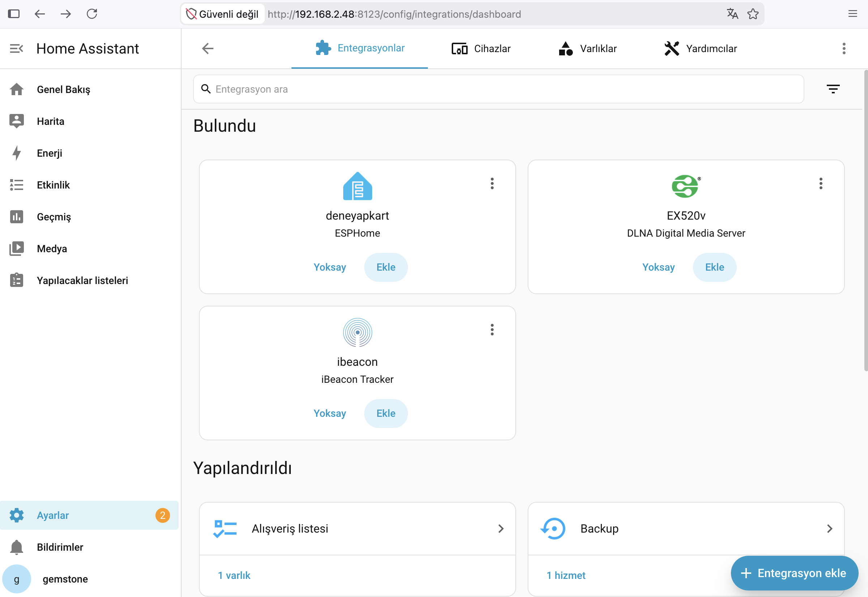This screenshot has height=597, width=868.
Task: Open the deneyapkart card overflow menu
Action: [x=492, y=183]
